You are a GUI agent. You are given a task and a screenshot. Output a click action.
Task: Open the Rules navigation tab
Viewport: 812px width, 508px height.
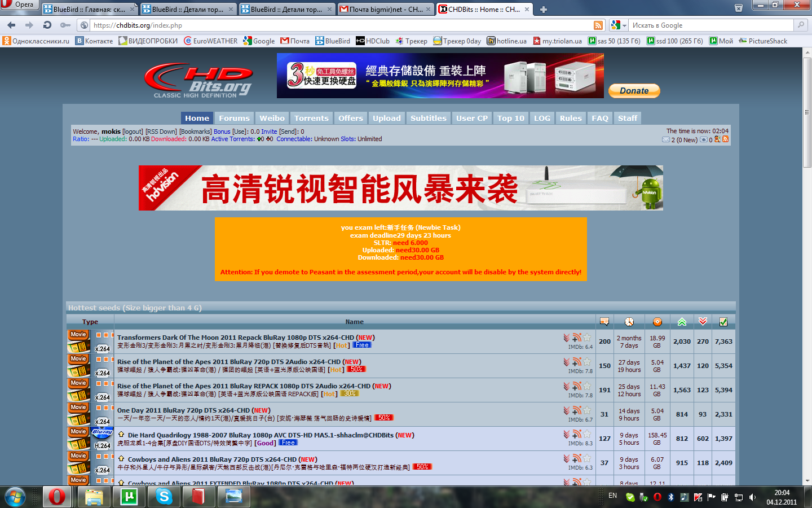click(x=571, y=118)
